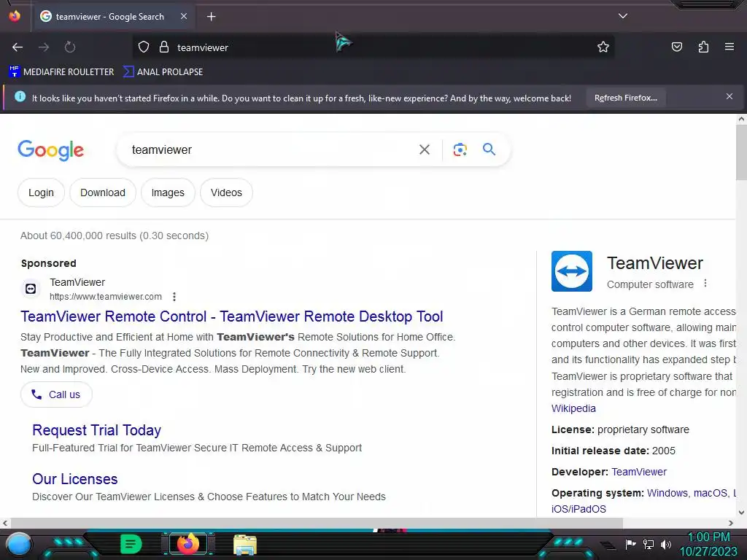The width and height of the screenshot is (747, 560).
Task: Click the vertical scrollbar thumb
Action: click(741, 152)
